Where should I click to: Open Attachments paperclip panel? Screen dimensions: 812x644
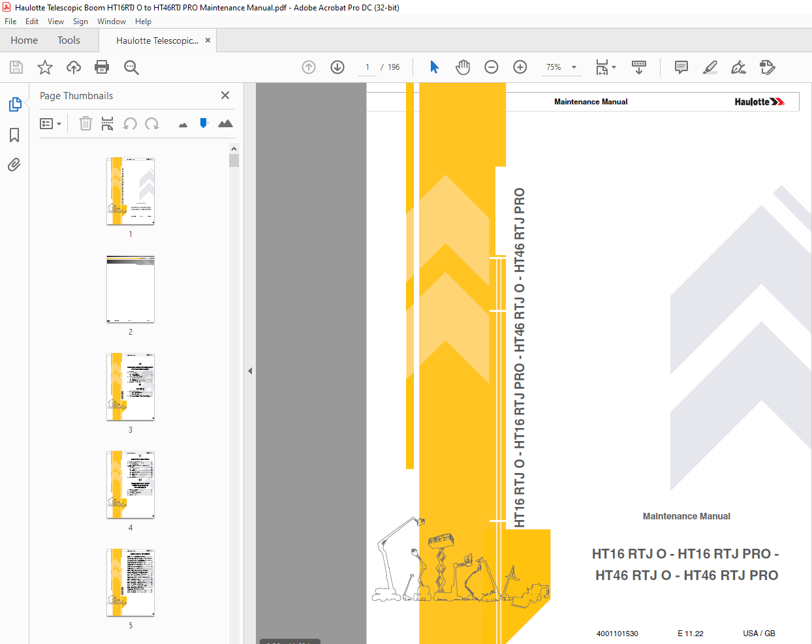pyautogui.click(x=14, y=164)
